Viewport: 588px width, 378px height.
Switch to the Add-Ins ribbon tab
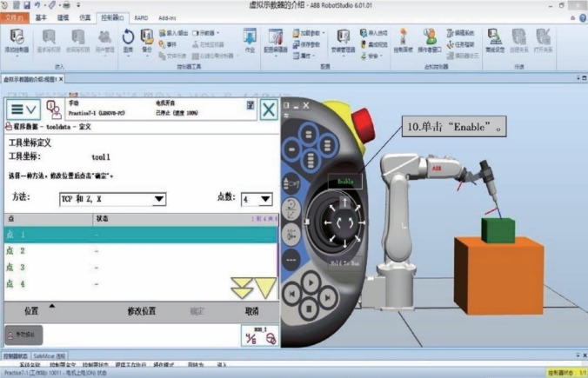(167, 17)
